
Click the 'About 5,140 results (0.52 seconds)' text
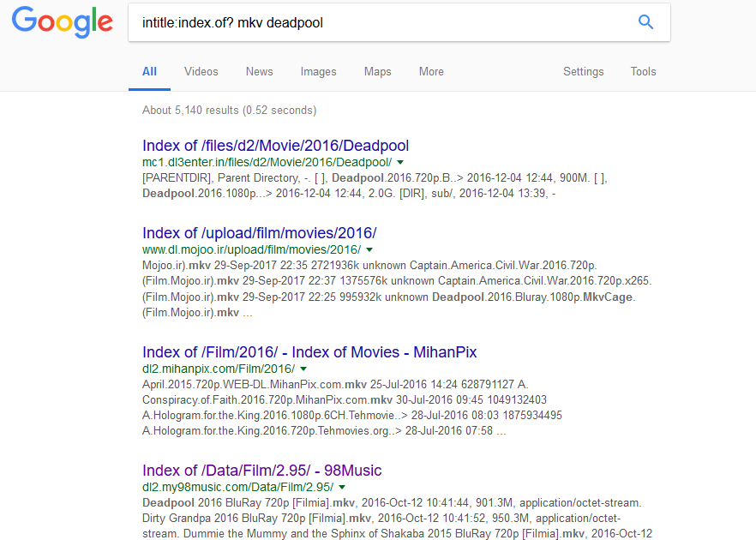click(x=230, y=111)
